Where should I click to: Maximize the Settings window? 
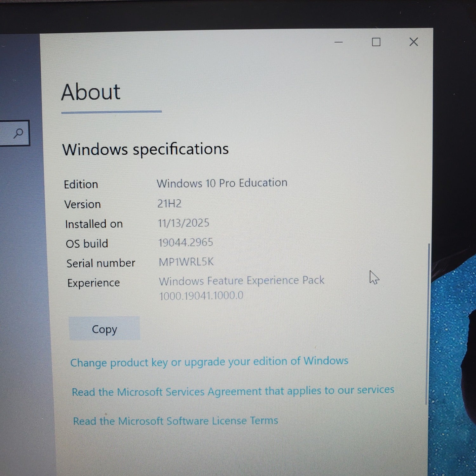click(x=376, y=42)
